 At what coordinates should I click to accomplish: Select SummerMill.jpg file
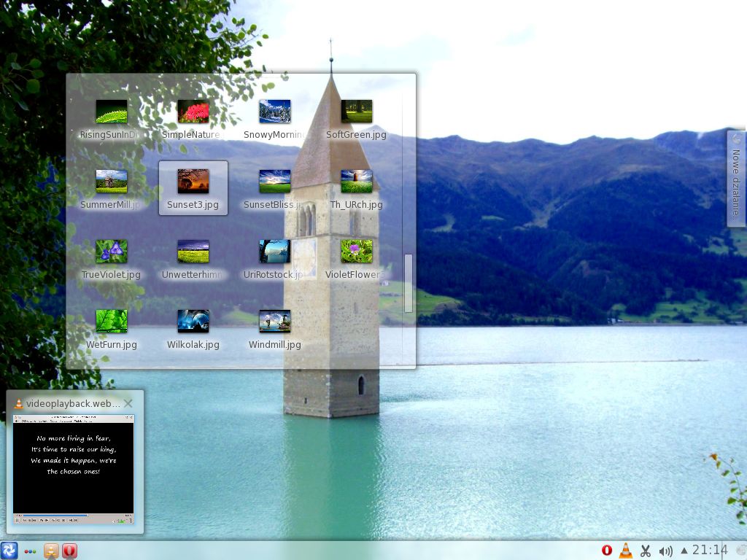click(x=112, y=190)
